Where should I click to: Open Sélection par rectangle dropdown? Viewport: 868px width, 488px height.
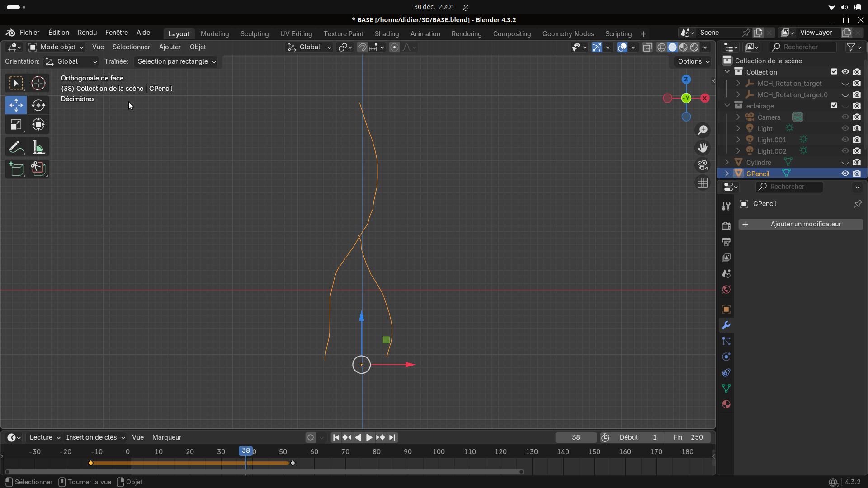(x=176, y=61)
